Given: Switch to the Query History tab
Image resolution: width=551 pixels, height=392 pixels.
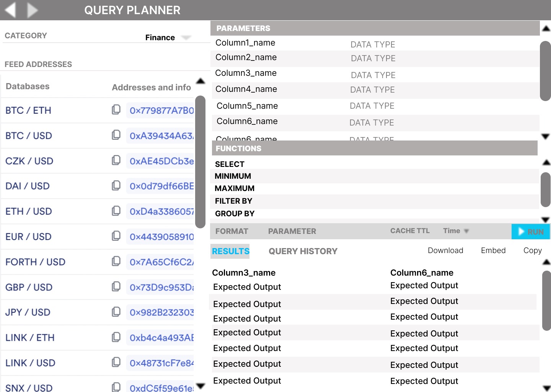Looking at the screenshot, I should point(303,251).
